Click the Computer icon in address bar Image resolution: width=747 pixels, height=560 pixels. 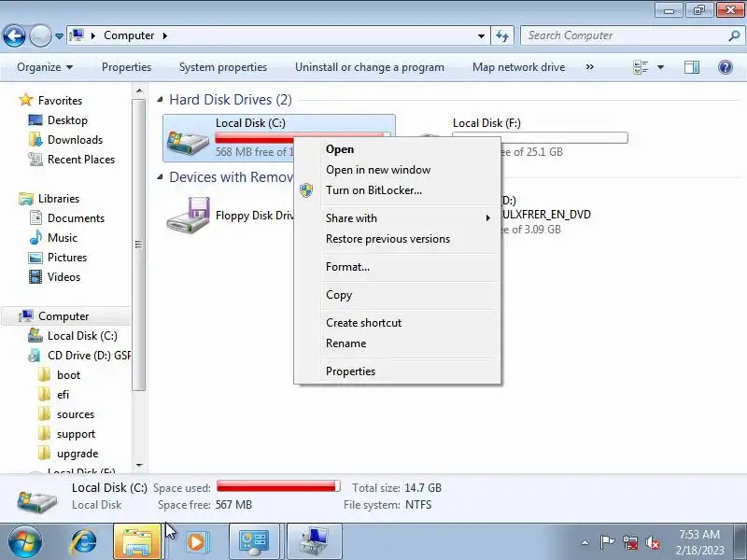77,35
